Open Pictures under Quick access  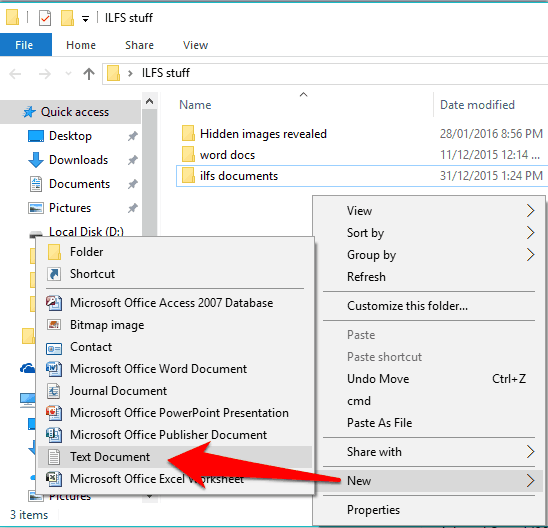pyautogui.click(x=70, y=208)
